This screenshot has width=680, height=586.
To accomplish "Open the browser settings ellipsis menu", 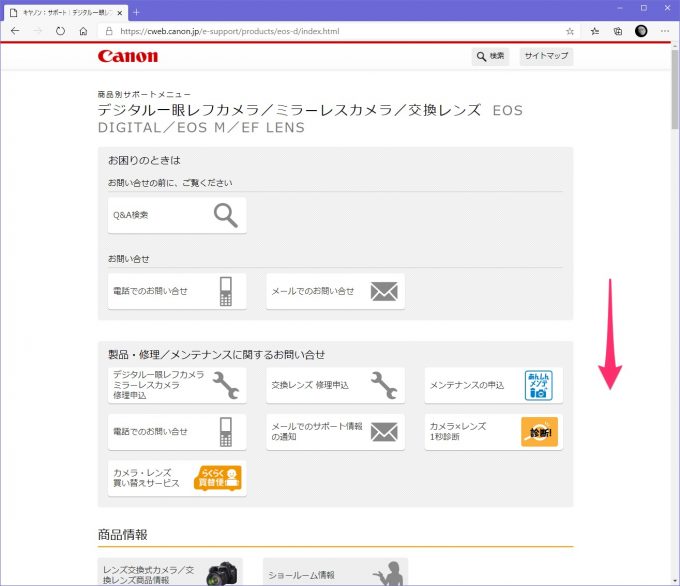I will (x=665, y=31).
